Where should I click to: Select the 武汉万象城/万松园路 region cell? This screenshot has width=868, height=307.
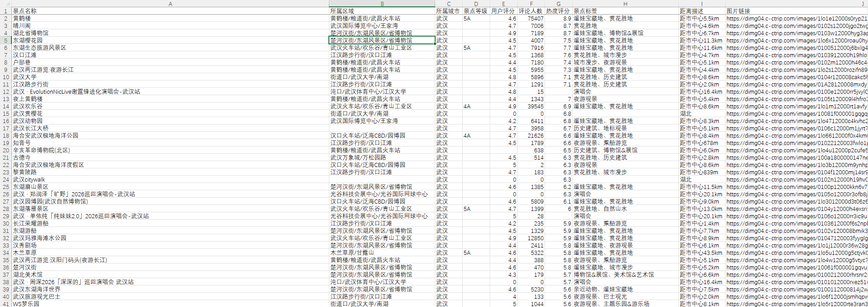pos(382,157)
